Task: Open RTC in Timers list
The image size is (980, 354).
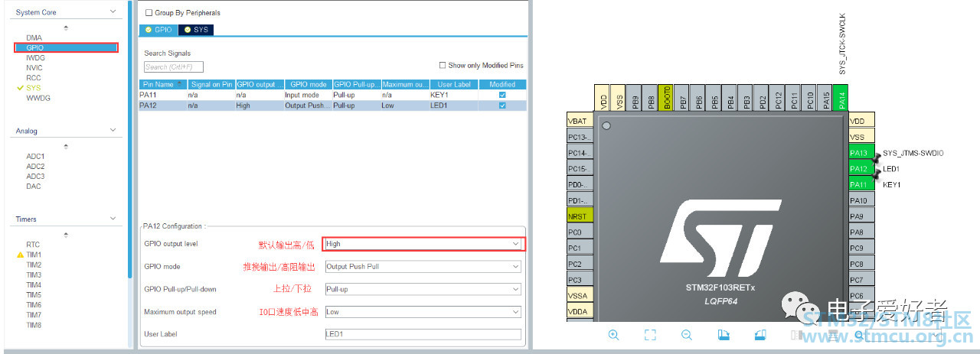Action: click(33, 245)
